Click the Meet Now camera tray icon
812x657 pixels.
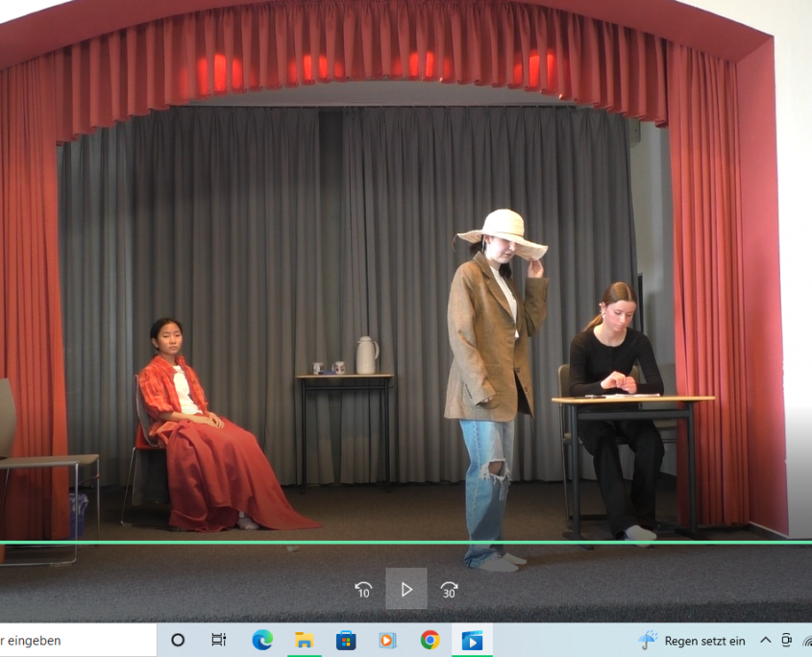coord(787,640)
